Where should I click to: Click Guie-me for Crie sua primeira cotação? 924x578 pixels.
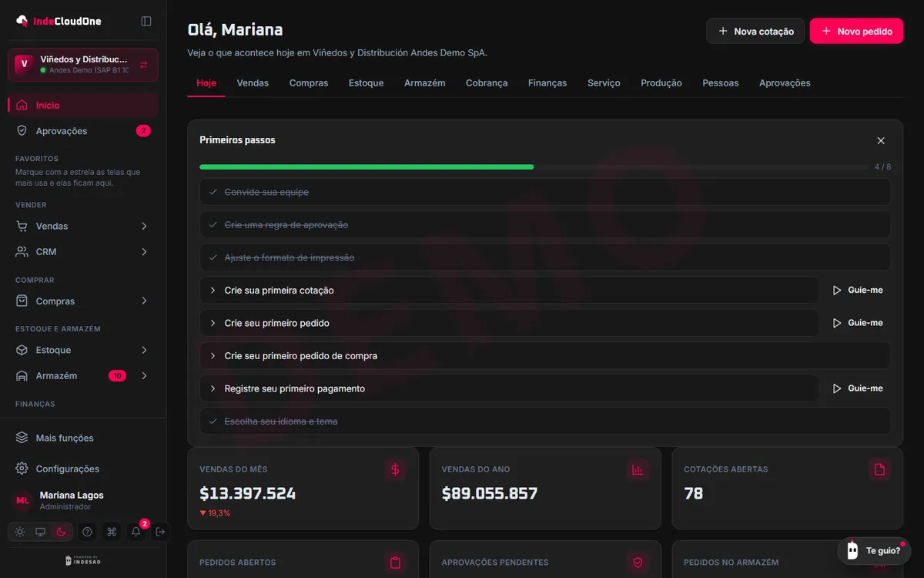tap(858, 291)
